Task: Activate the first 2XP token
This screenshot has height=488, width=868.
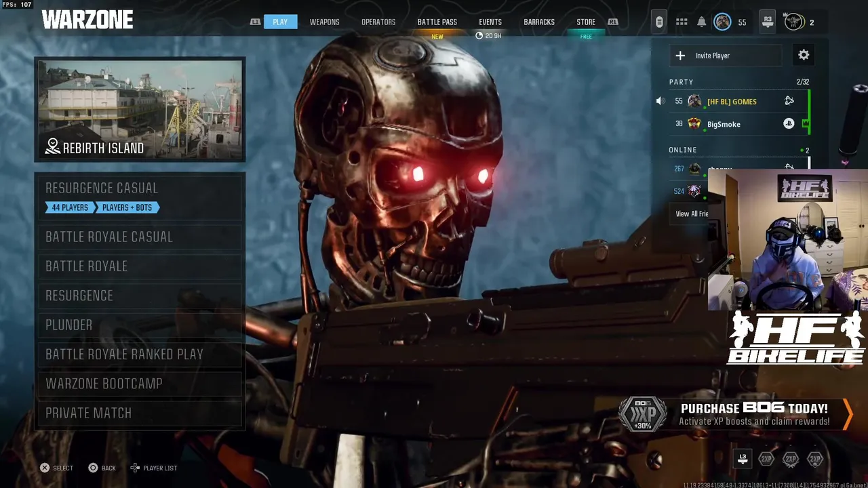Action: click(x=766, y=459)
